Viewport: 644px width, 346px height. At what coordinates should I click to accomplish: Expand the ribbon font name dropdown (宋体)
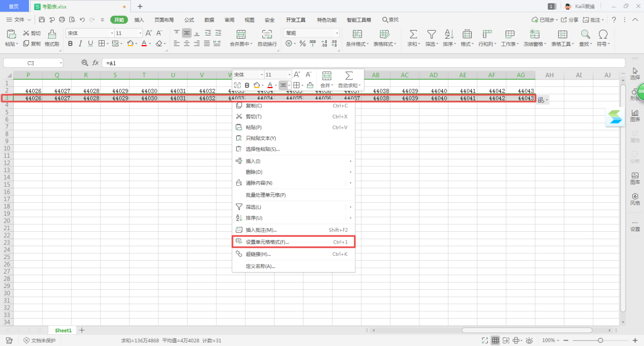111,33
